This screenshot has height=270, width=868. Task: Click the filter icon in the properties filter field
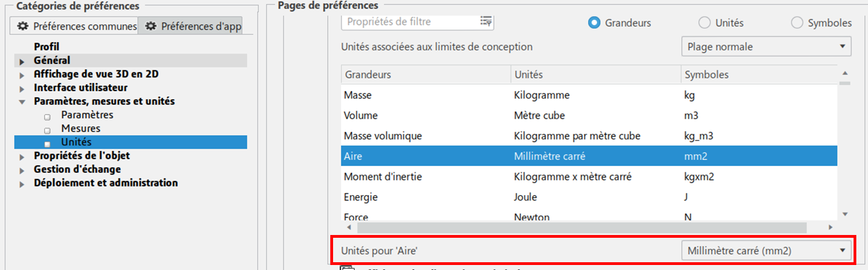tap(485, 22)
